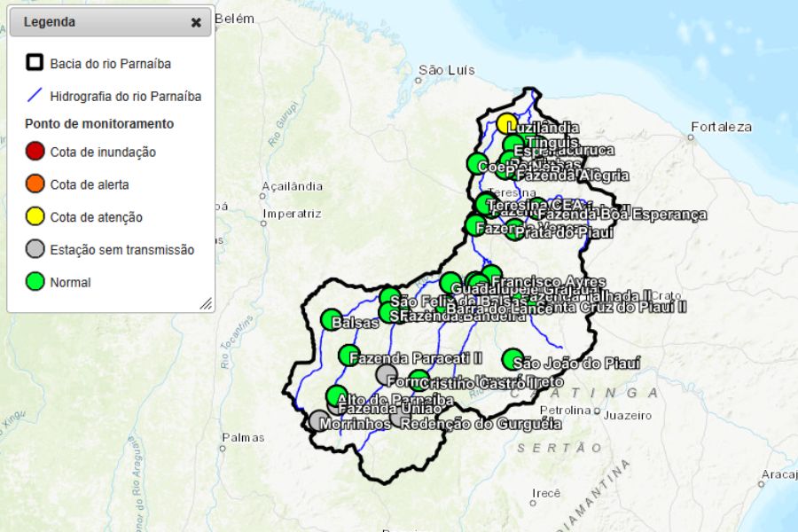This screenshot has height=532, width=798.
Task: Click the orange Cota de alerta swatch
Action: click(x=35, y=184)
